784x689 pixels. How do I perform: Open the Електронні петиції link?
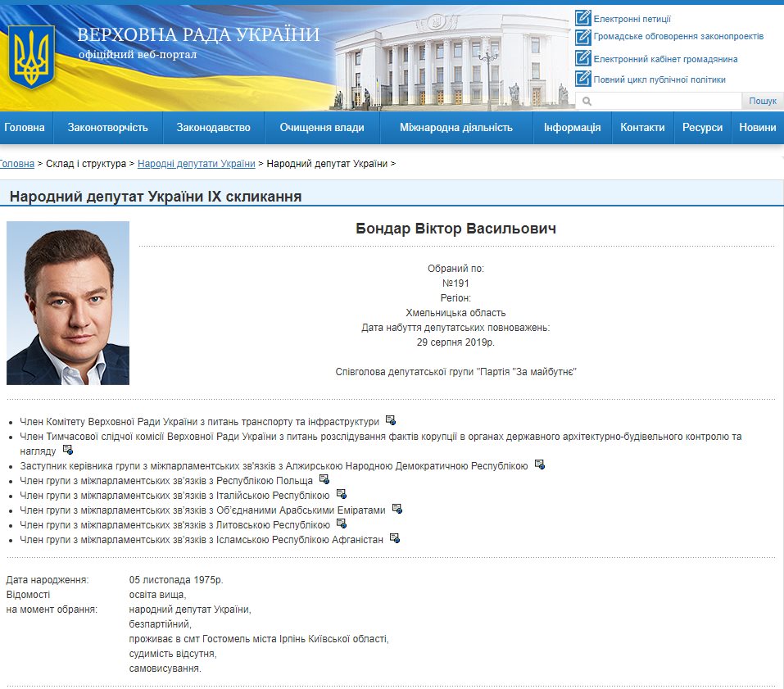(632, 19)
